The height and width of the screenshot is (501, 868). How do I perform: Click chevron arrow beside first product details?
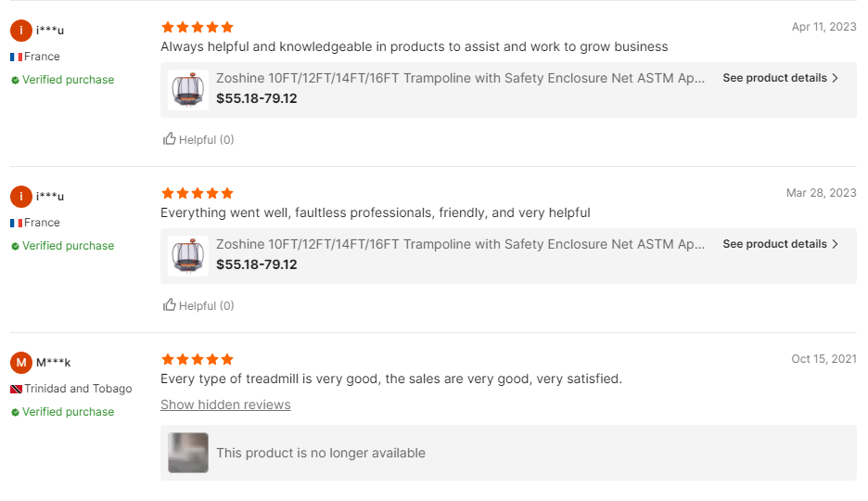click(836, 78)
